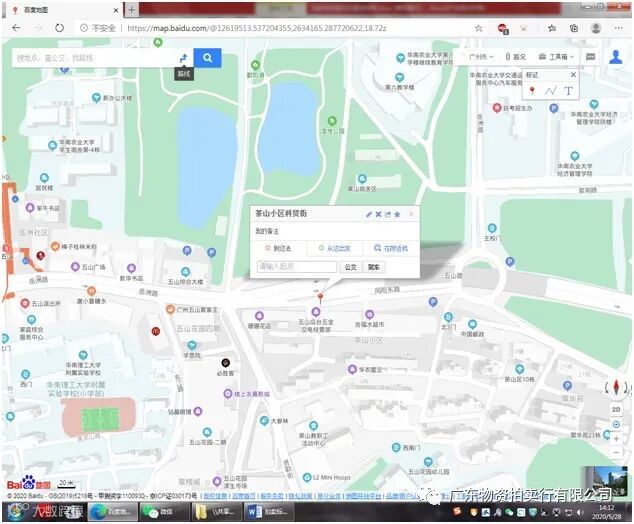Image resolution: width=634 pixels, height=524 pixels.
Task: Click the 广州五山客家王 restaurant marker
Action: click(x=170, y=309)
